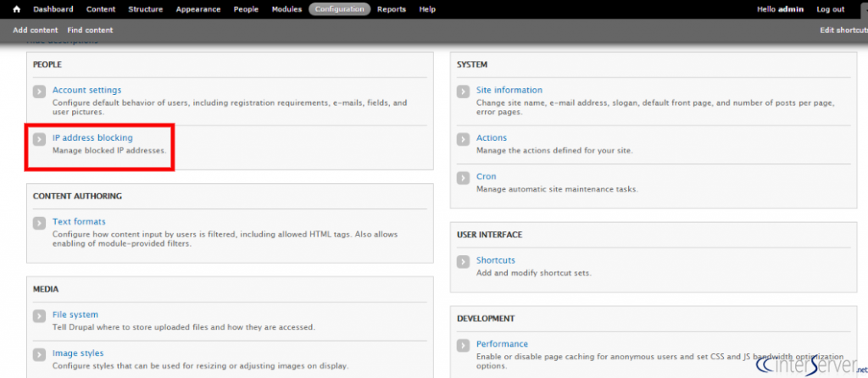Open the Actions configuration link
The image size is (868, 378).
(x=492, y=138)
